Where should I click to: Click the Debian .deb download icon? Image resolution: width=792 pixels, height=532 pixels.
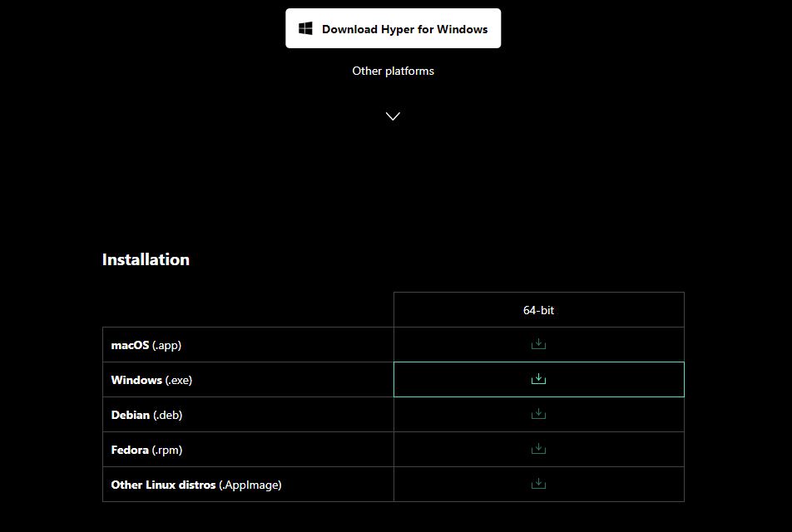538,414
